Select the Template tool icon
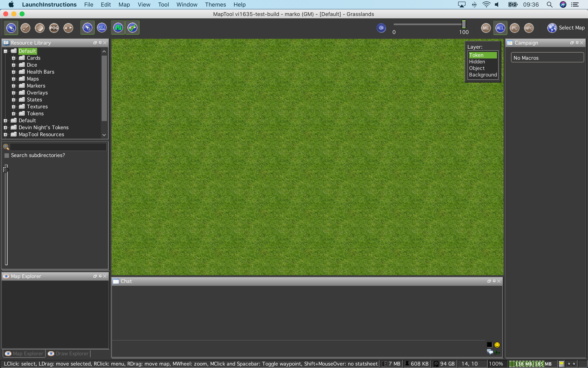588x368 pixels. 40,28
